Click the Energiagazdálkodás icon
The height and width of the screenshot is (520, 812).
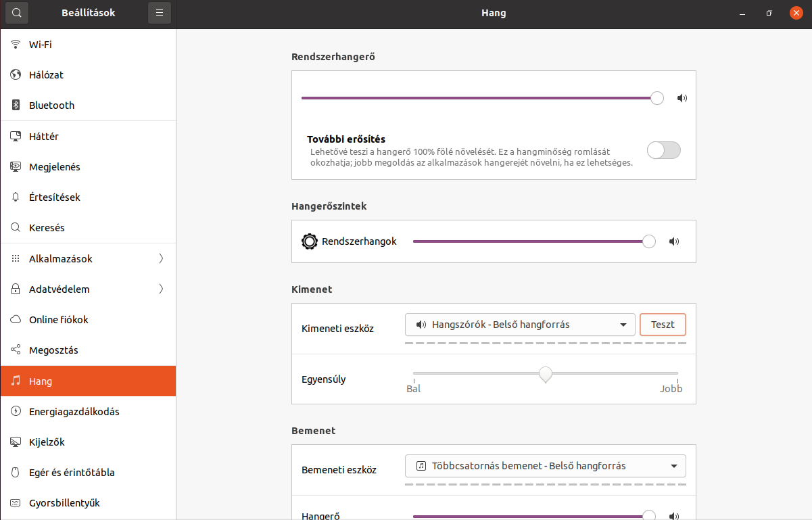point(16,412)
